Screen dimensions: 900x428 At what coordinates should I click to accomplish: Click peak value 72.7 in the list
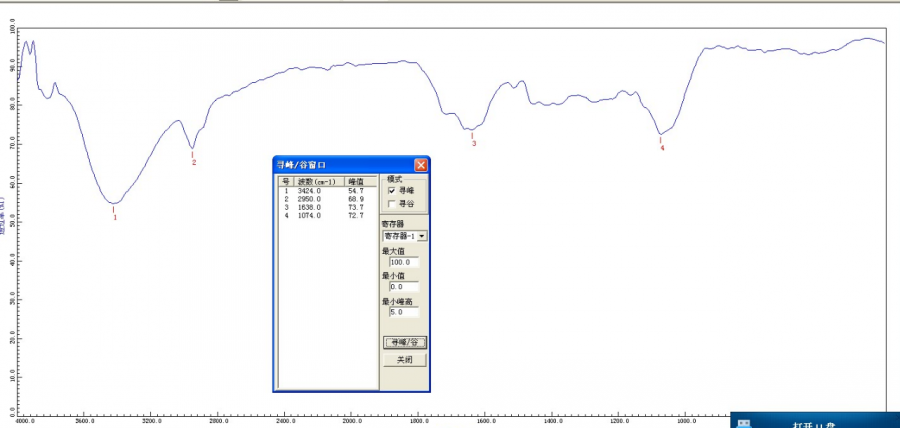coord(356,215)
